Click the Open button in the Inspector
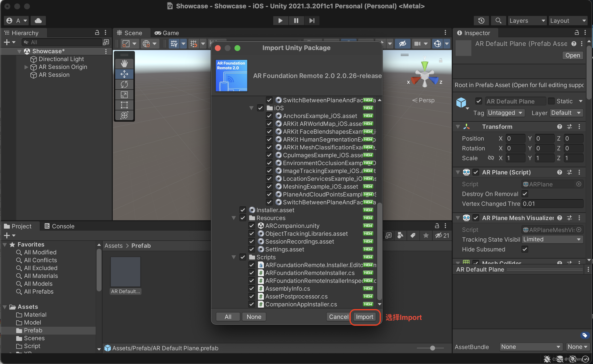The height and width of the screenshot is (364, 593). pos(572,55)
